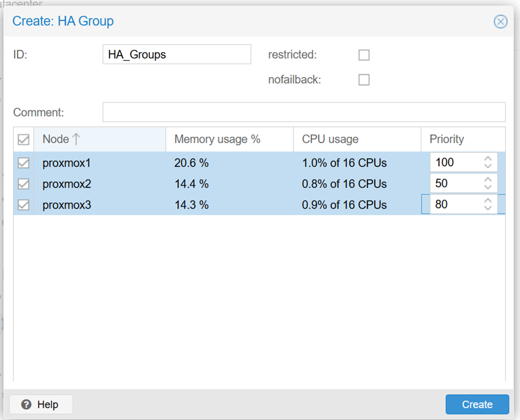Click the ID input field
The height and width of the screenshot is (420, 520).
click(x=176, y=54)
